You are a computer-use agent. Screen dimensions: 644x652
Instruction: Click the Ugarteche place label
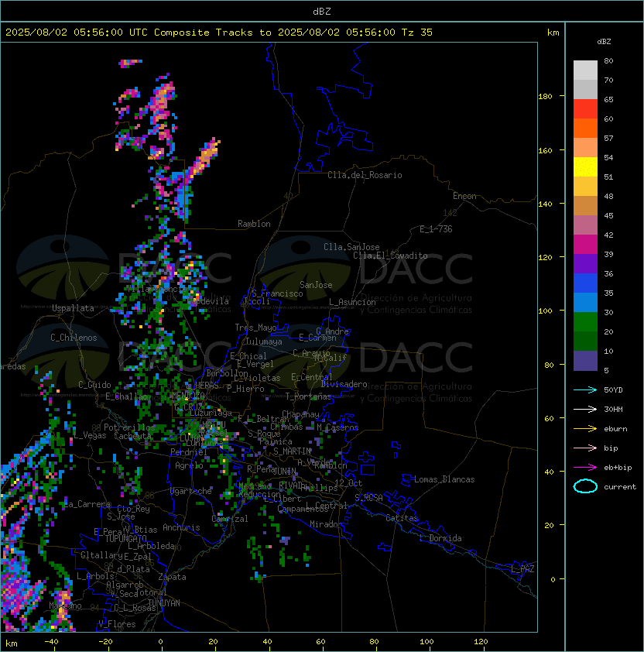pyautogui.click(x=191, y=491)
